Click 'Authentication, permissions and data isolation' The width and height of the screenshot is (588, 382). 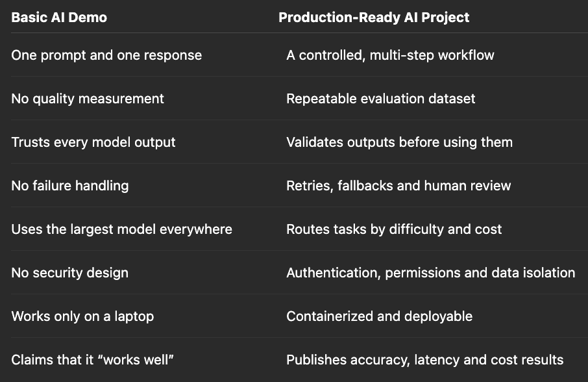[x=430, y=273]
